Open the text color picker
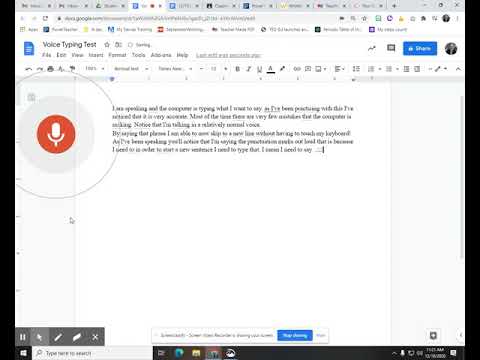The height and width of the screenshot is (360, 480). click(271, 69)
